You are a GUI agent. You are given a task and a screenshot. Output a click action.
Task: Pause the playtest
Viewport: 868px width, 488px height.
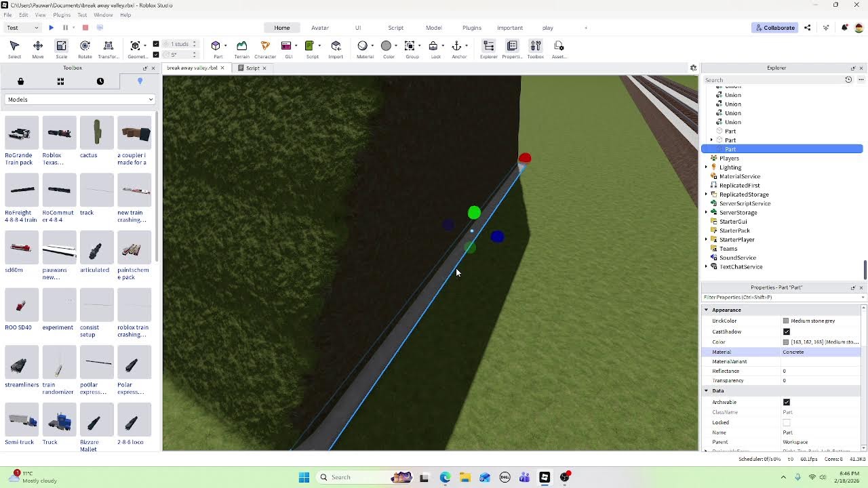pyautogui.click(x=65, y=28)
